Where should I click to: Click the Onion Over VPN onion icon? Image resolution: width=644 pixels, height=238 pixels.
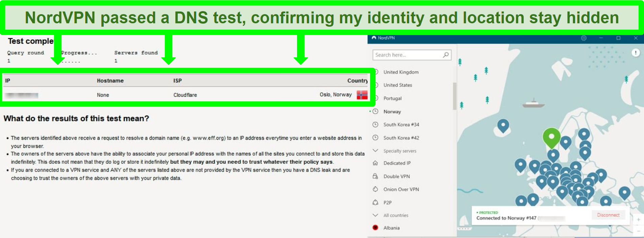pos(375,189)
